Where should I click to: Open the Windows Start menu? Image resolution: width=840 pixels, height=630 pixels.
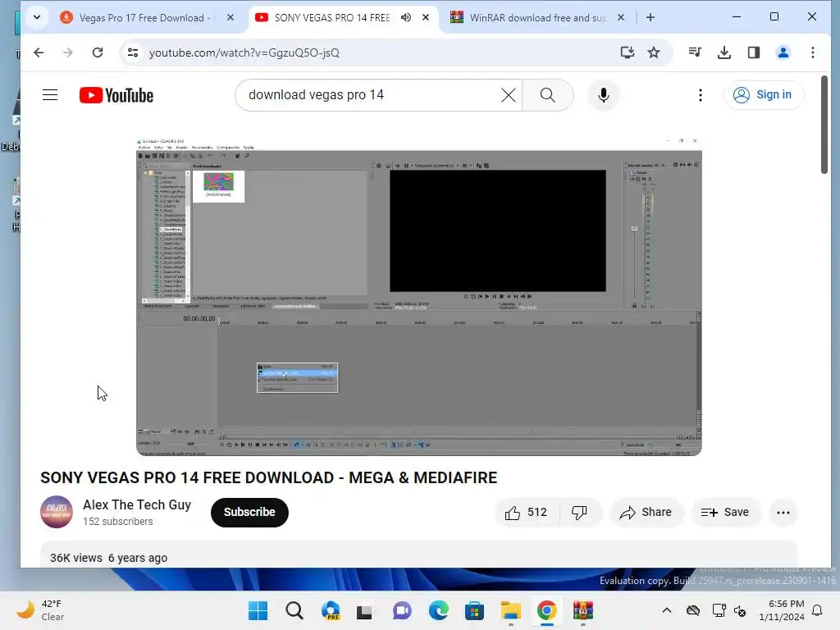pyautogui.click(x=258, y=610)
